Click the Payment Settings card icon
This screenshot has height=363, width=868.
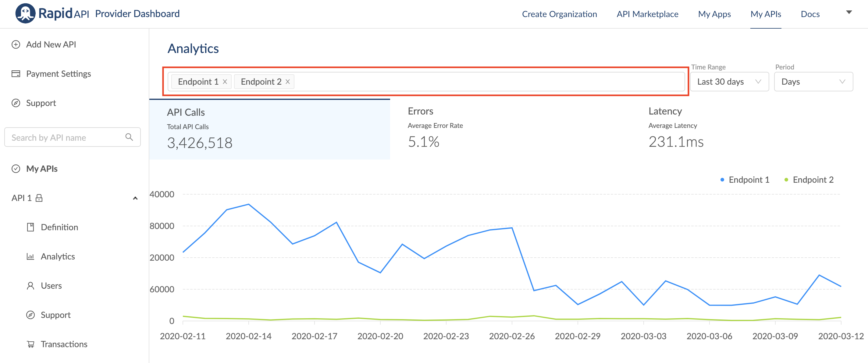click(x=16, y=74)
